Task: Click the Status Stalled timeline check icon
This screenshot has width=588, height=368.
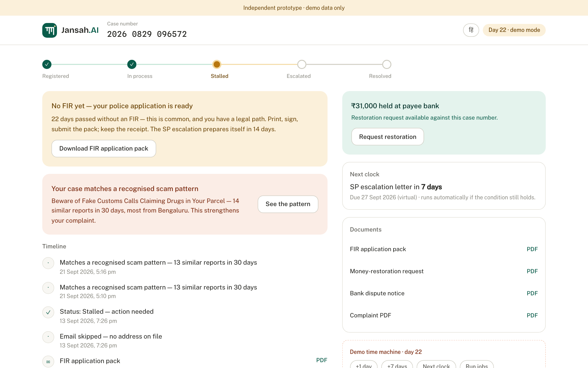Action: (48, 312)
